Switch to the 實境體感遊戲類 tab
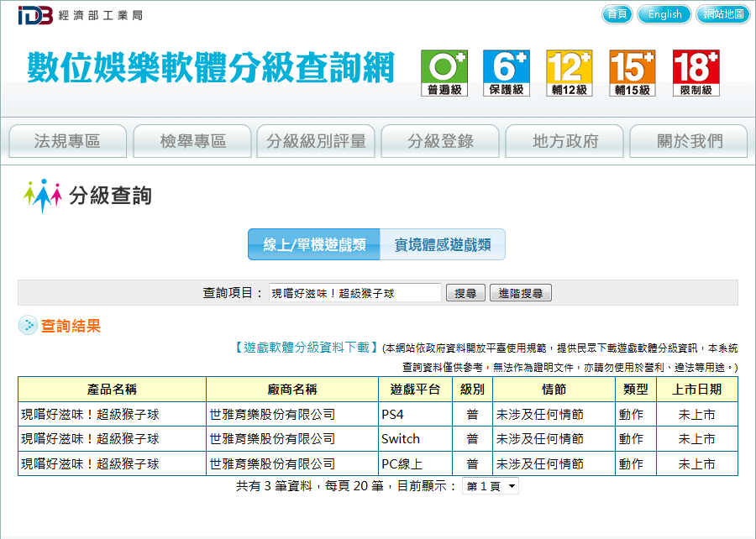Screen dimensions: 756x539 pyautogui.click(x=443, y=245)
